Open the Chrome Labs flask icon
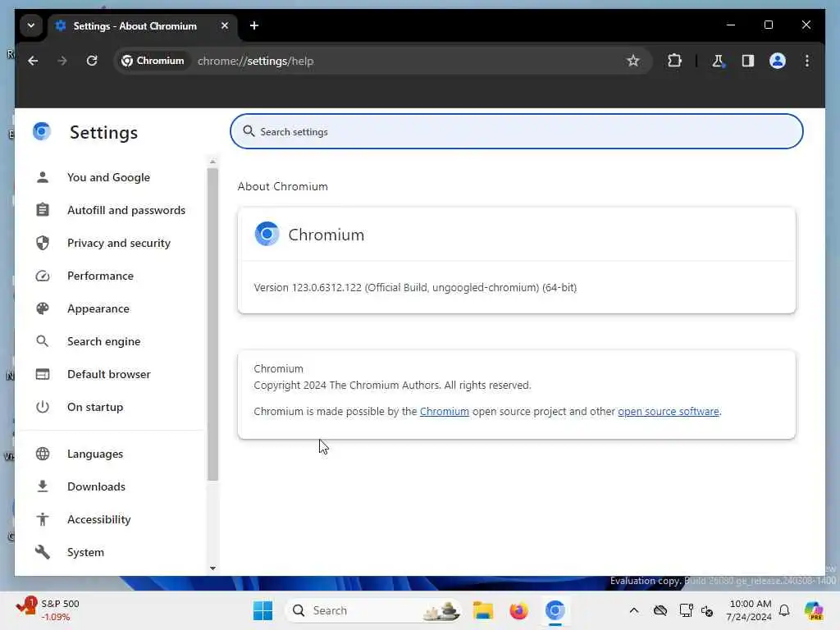The image size is (840, 630). [718, 61]
